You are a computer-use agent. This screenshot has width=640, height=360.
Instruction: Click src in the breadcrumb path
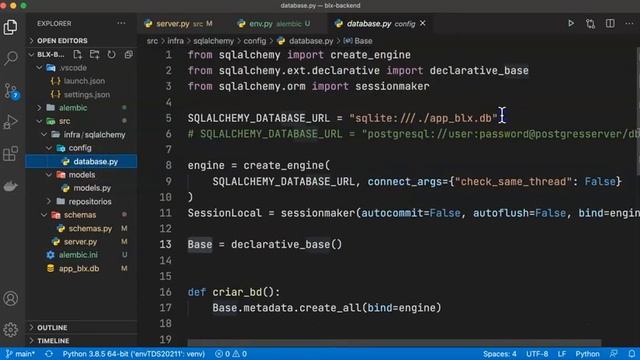tap(152, 41)
